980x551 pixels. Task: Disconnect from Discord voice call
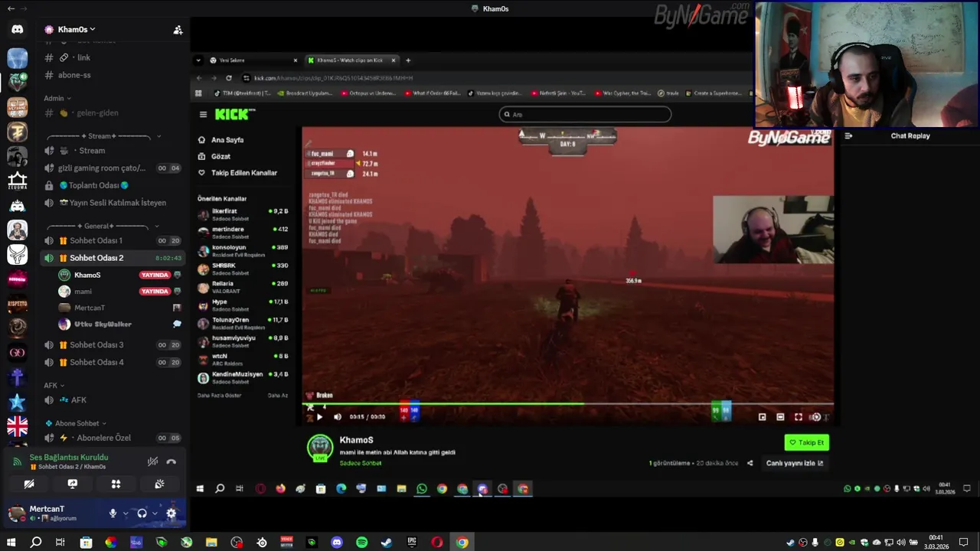click(171, 461)
